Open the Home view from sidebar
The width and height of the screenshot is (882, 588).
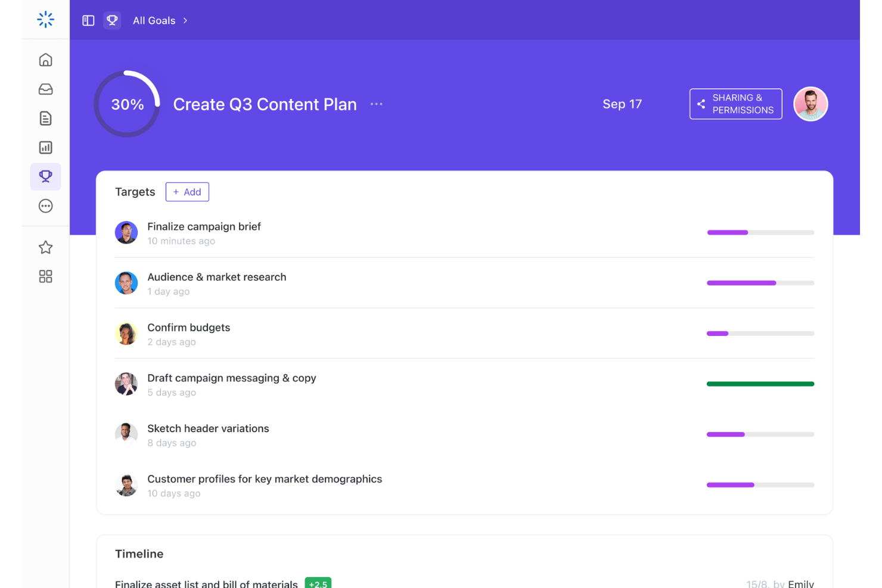tap(45, 60)
